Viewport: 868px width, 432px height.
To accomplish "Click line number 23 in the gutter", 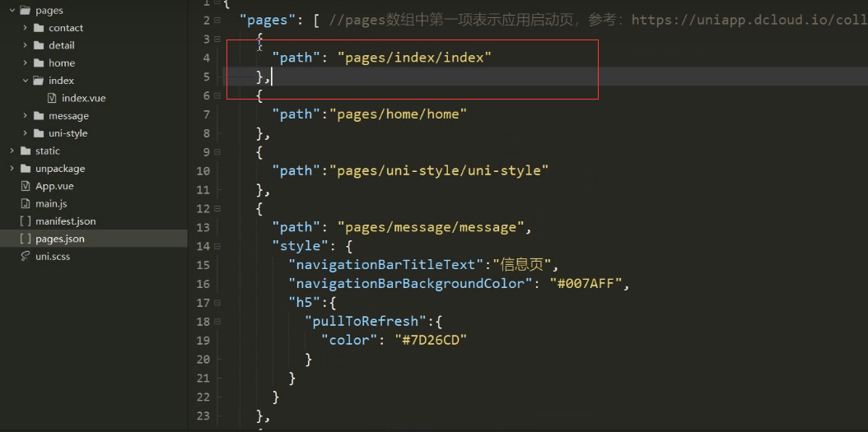I will 203,416.
